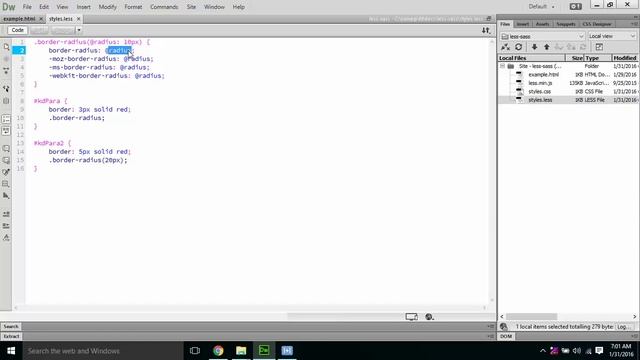
Task: Open the DOM panel tab
Action: tap(506, 336)
